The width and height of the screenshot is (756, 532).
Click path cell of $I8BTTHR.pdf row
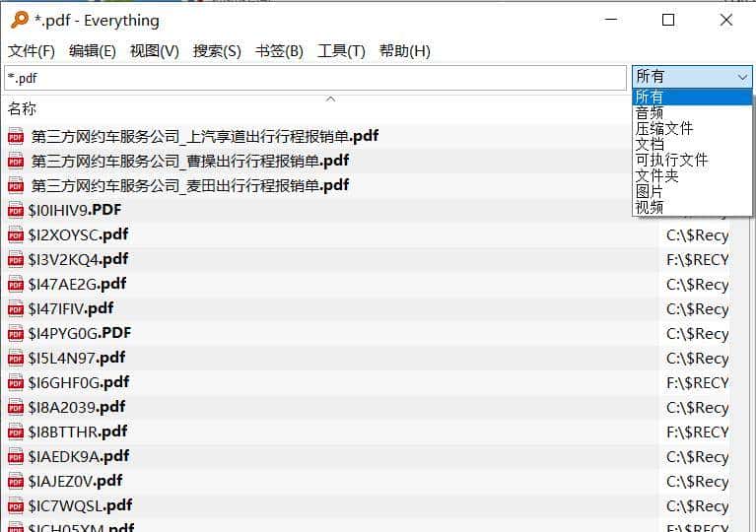click(697, 432)
